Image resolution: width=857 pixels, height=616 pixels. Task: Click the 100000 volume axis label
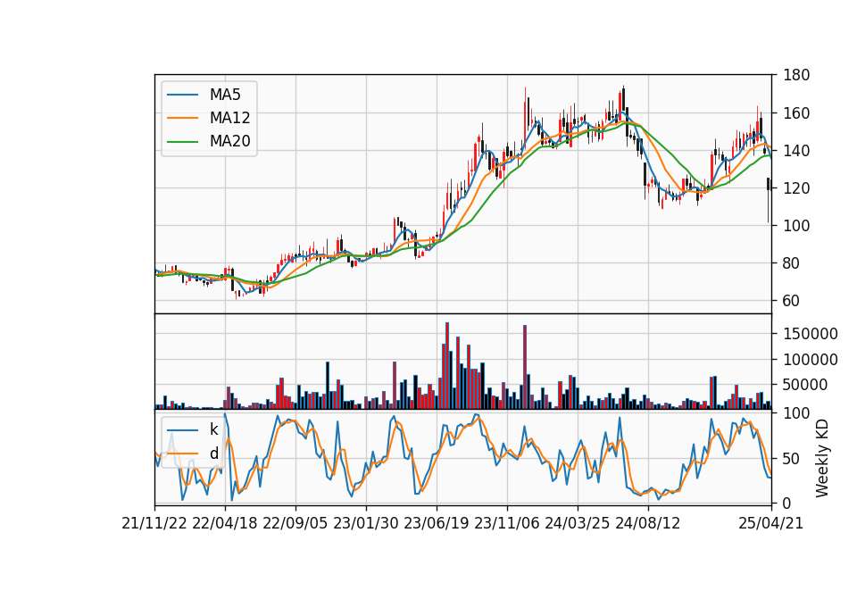[811, 360]
